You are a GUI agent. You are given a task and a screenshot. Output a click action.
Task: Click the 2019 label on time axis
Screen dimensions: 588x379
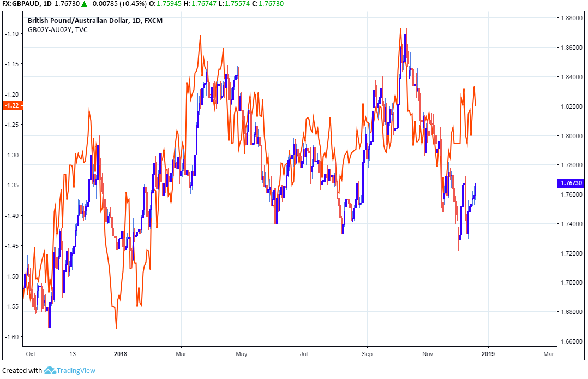(488, 353)
